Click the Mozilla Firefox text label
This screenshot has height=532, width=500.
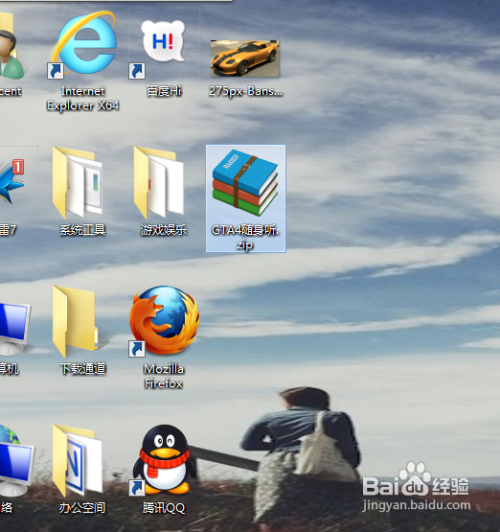[x=164, y=376]
